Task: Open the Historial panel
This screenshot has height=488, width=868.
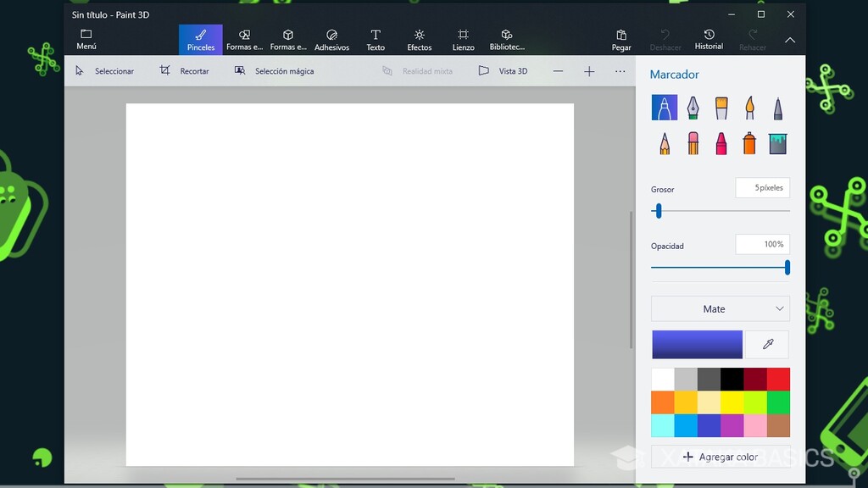Action: pos(709,39)
